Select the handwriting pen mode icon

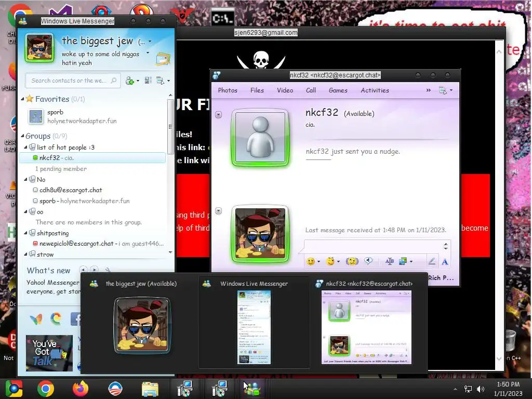coord(432,261)
